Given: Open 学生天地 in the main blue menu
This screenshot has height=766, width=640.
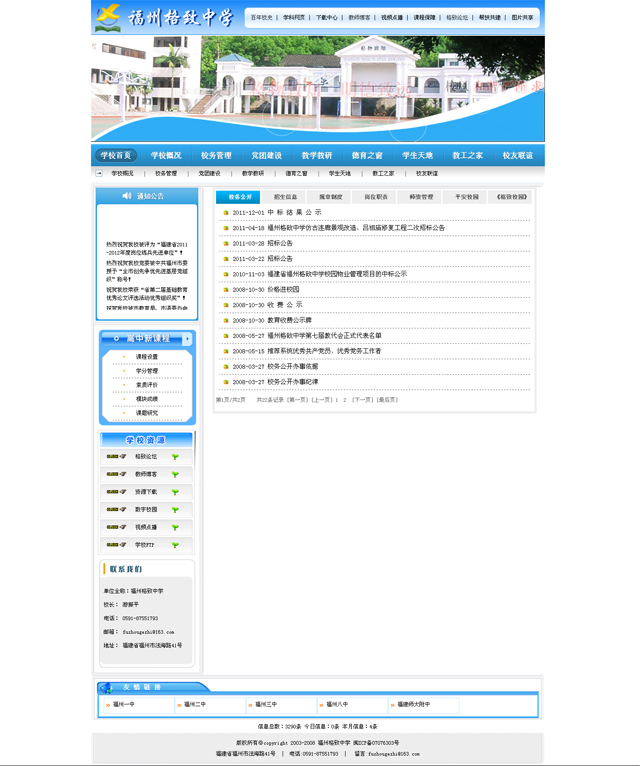Looking at the screenshot, I should (417, 155).
